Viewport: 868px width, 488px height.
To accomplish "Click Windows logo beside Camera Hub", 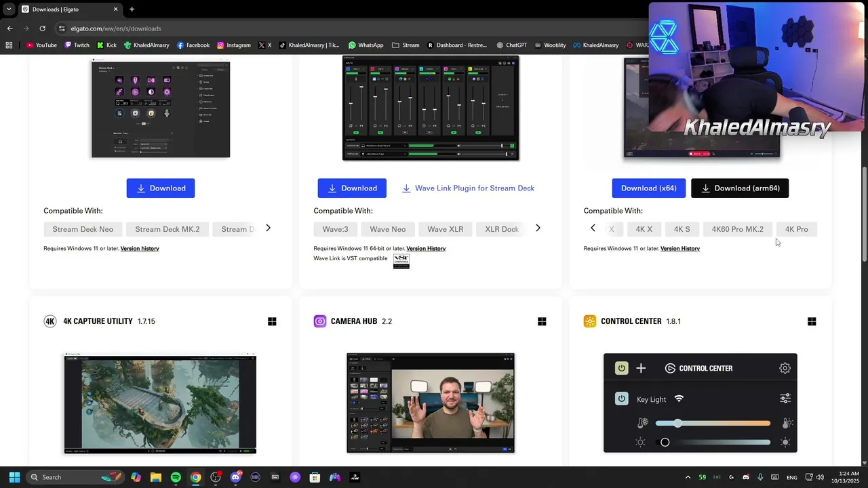I will (542, 321).
